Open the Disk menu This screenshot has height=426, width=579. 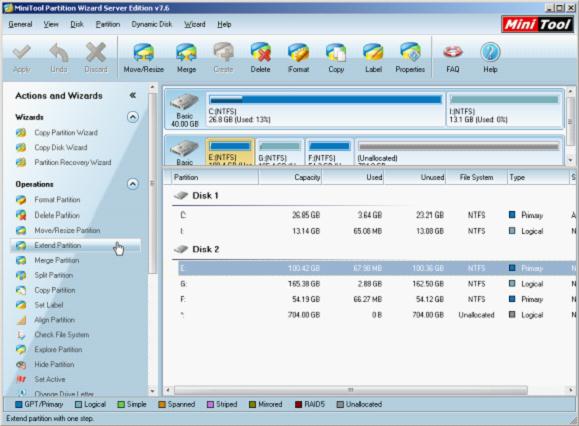tap(77, 24)
